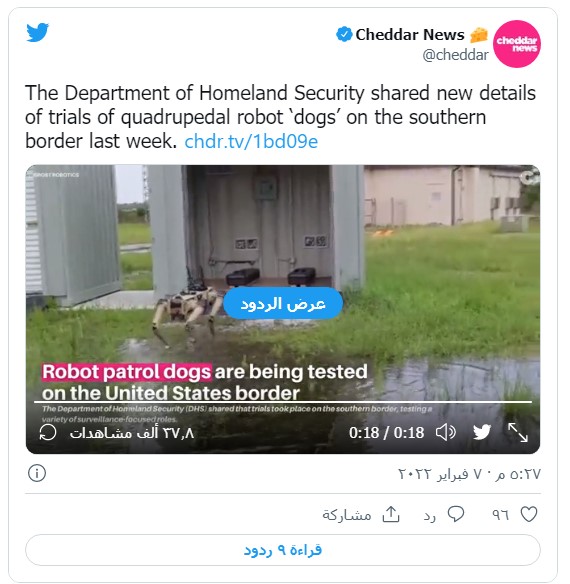
Task: Open video on Twitter via bird icon
Action: click(482, 432)
